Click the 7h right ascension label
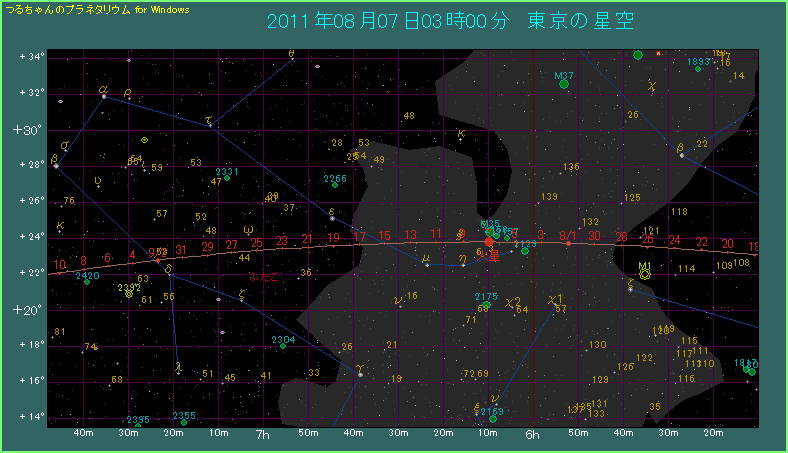Viewport: 788px width, 453px height. click(x=264, y=435)
